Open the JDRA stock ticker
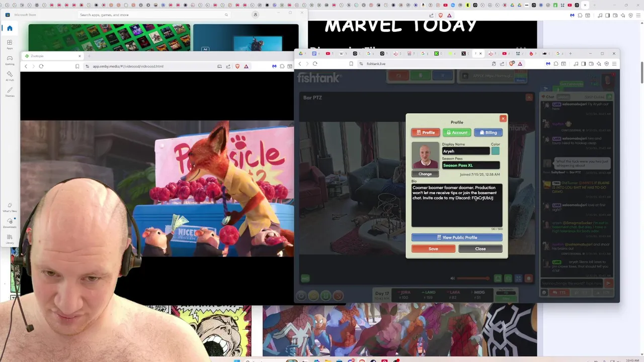 tap(405, 295)
